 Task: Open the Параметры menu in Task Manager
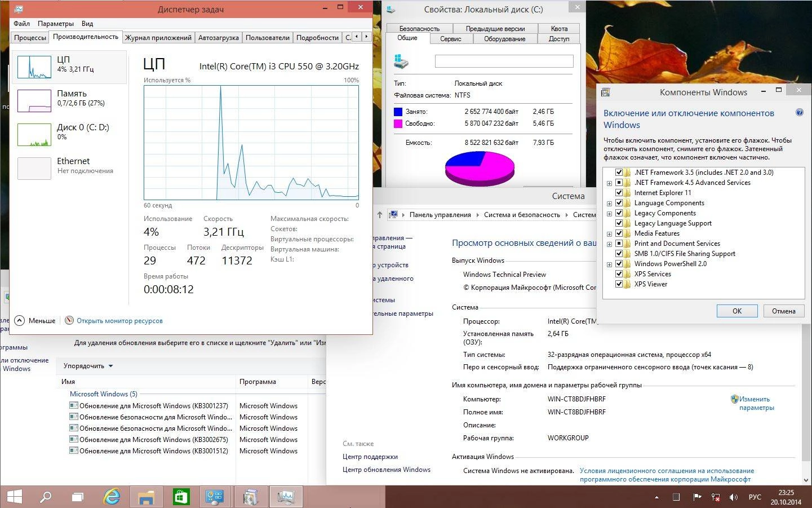click(x=56, y=24)
